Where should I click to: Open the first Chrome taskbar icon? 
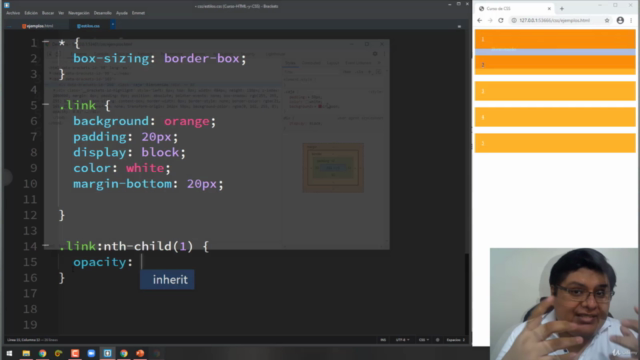click(x=42, y=353)
